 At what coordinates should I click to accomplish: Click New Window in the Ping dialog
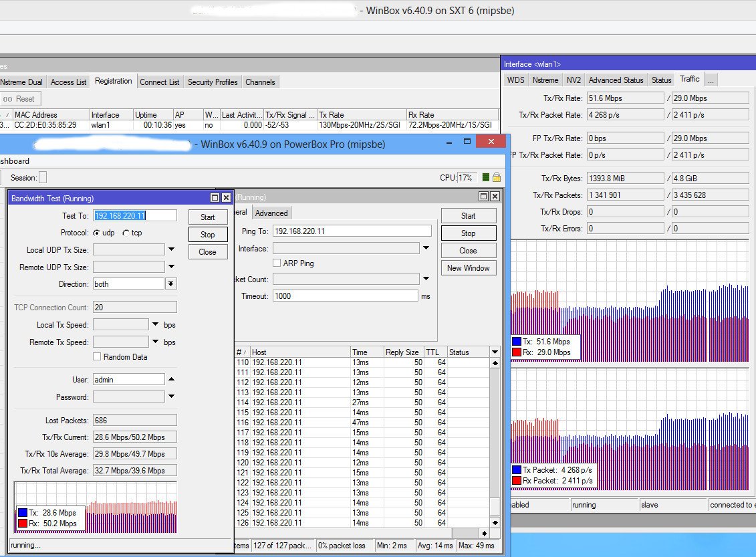pyautogui.click(x=468, y=267)
